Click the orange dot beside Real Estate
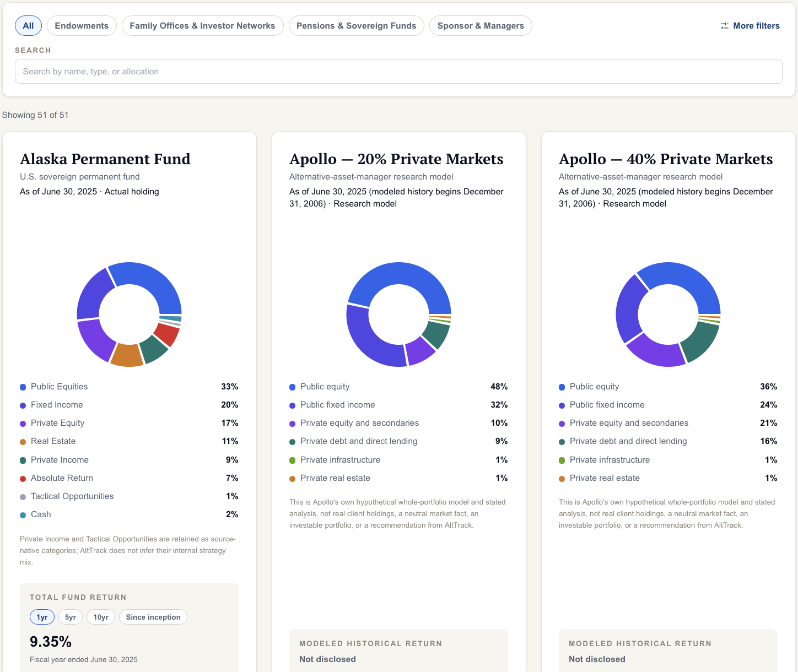 [23, 442]
